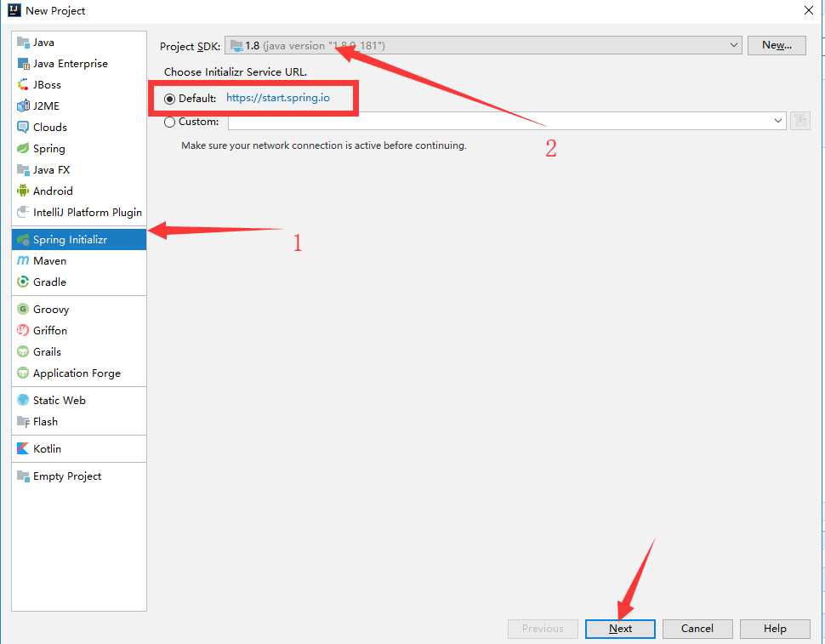The height and width of the screenshot is (644, 825).
Task: Select the Spring entry
Action: coord(79,148)
